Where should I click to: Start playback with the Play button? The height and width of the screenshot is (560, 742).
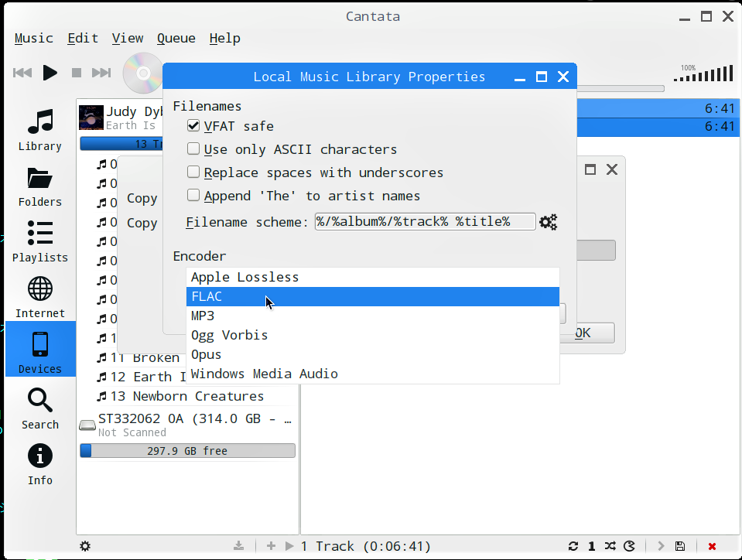[50, 73]
